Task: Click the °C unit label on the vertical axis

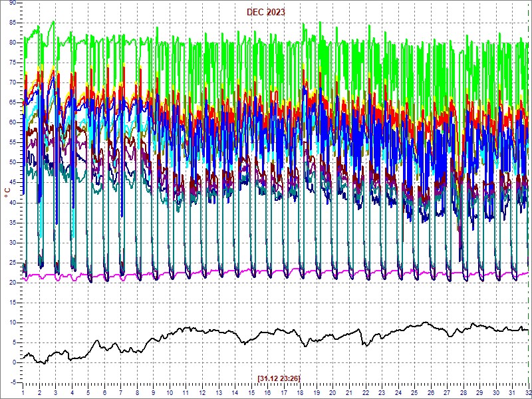Action: tap(7, 192)
